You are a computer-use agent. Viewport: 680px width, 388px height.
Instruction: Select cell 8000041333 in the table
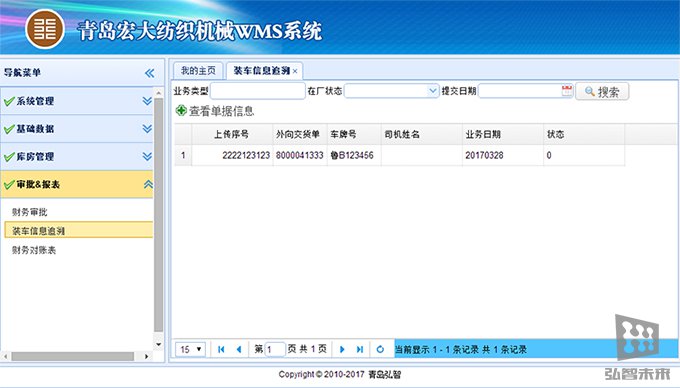coord(300,155)
